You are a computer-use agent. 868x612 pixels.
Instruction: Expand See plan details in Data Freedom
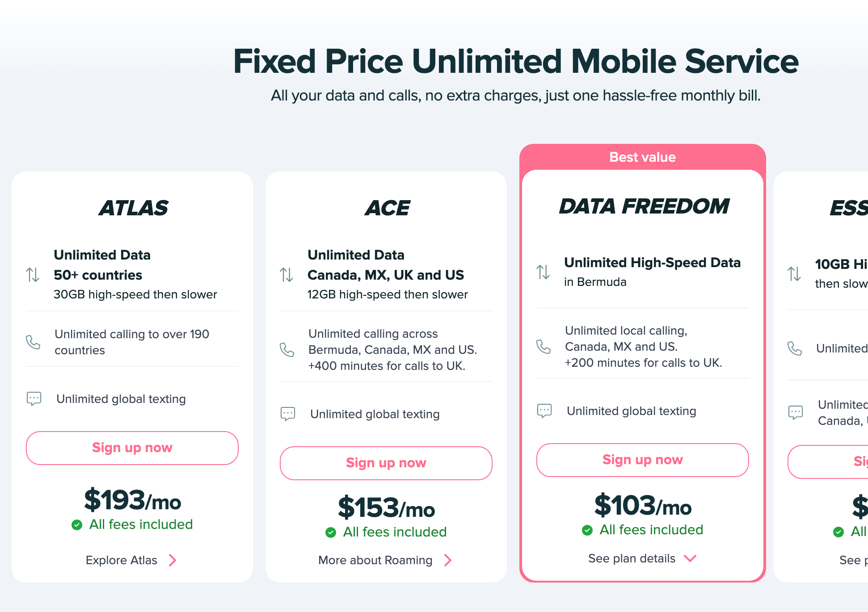[642, 558]
